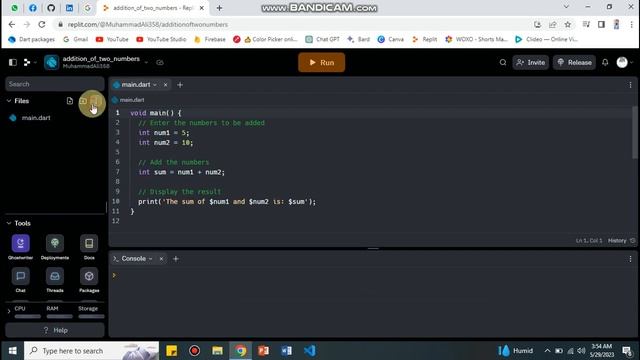
Task: Create a new file in Files
Action: pyautogui.click(x=70, y=101)
